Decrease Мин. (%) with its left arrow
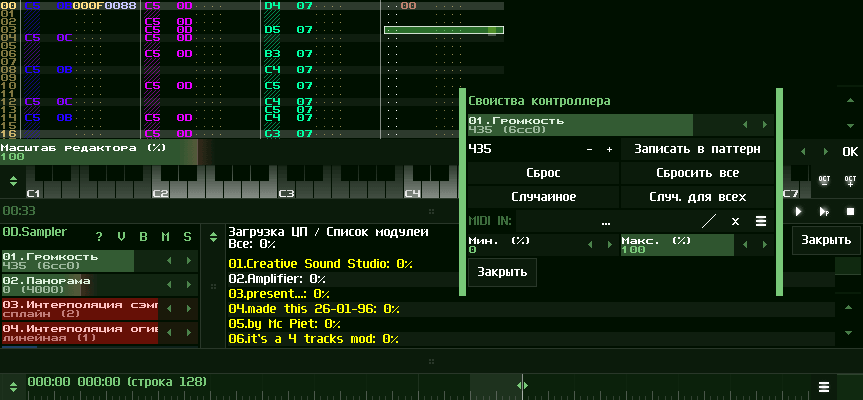 [x=589, y=244]
